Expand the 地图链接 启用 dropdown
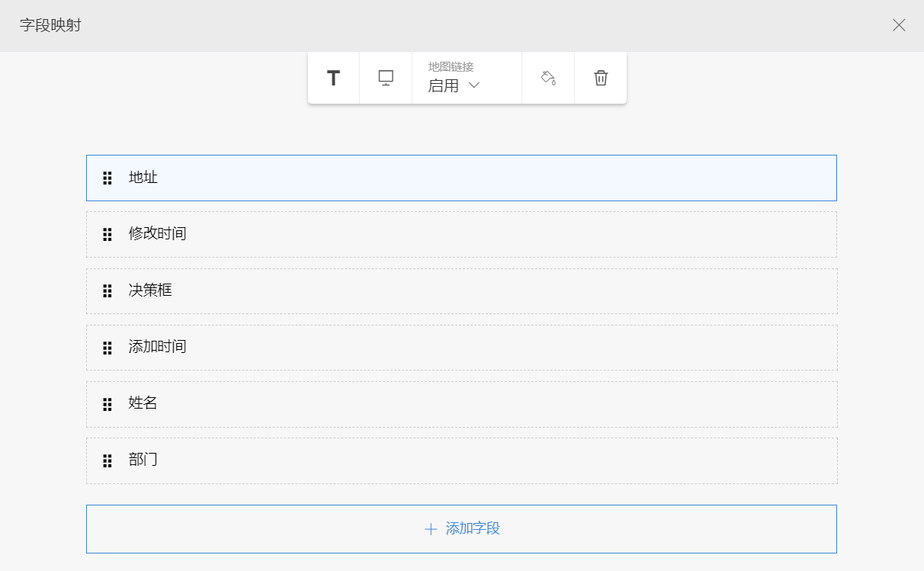The height and width of the screenshot is (571, 924). tap(454, 85)
